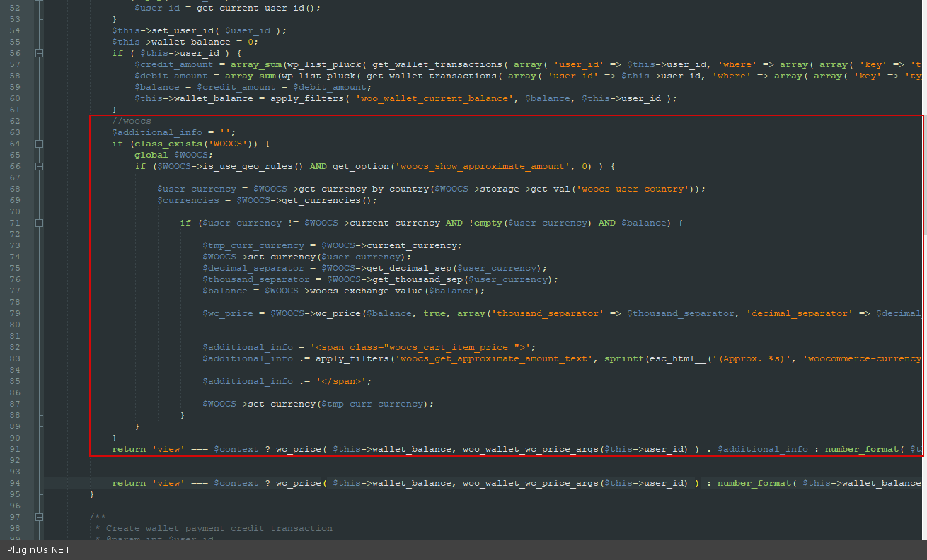Click the return keyword on line 91
This screenshot has width=927, height=560.
(129, 449)
